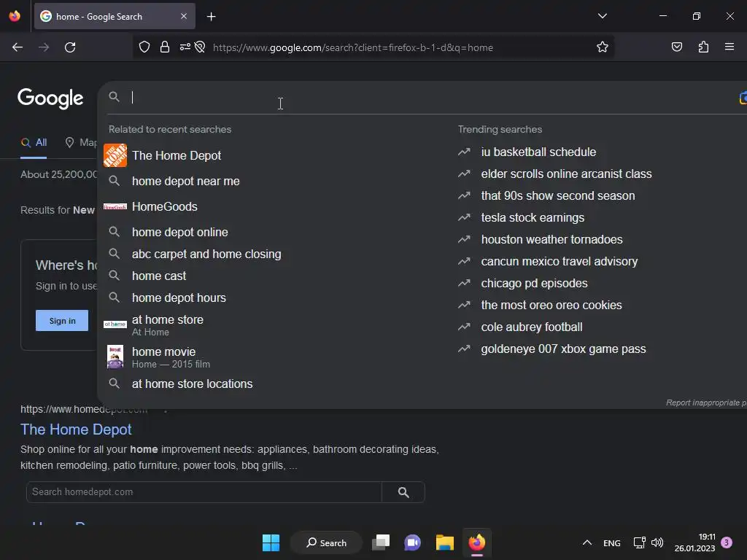
Task: Bookmark this page with the star icon
Action: (x=602, y=47)
